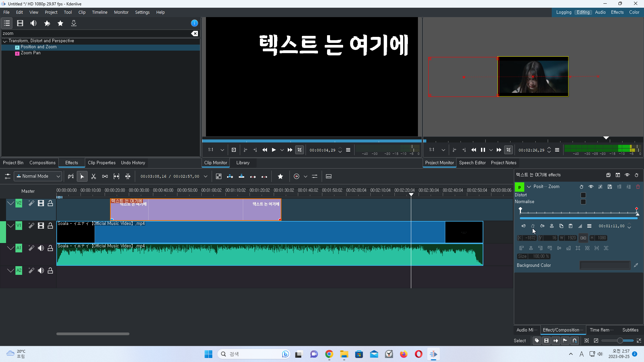Image resolution: width=644 pixels, height=362 pixels.
Task: Show video effects category icon
Action: tap(20, 23)
